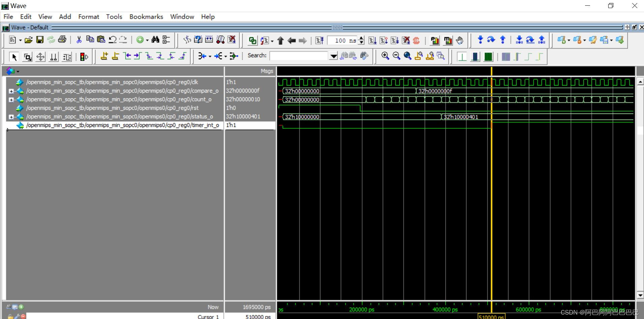This screenshot has height=319, width=644.
Task: Open the signal pane format dropdown arrow
Action: (18, 71)
